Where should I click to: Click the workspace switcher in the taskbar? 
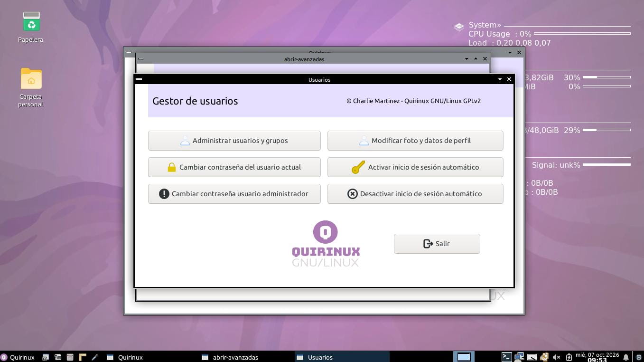pos(464,357)
